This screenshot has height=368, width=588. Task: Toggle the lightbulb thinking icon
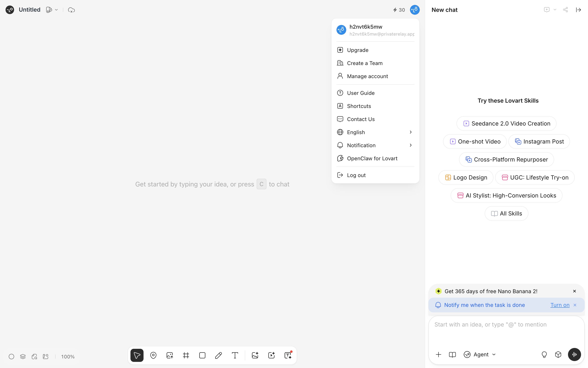tap(544, 354)
